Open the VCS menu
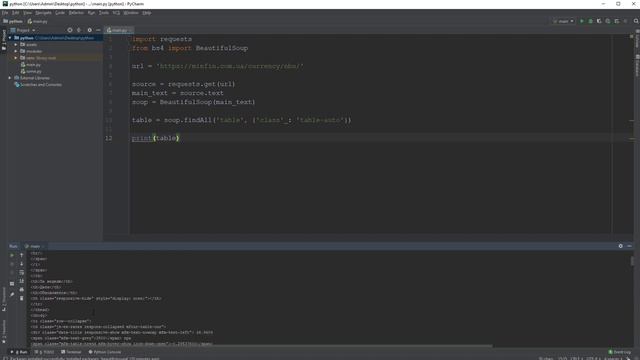This screenshot has height=360, width=640. click(116, 13)
